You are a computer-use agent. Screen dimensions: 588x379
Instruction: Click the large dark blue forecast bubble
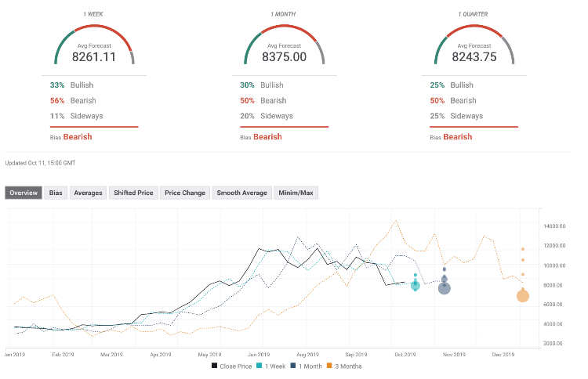(x=445, y=288)
